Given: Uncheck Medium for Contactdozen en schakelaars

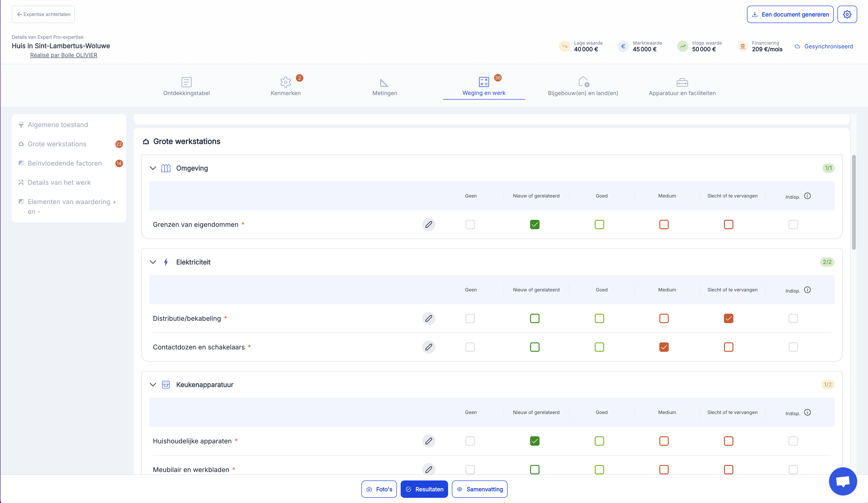Looking at the screenshot, I should pyautogui.click(x=664, y=347).
